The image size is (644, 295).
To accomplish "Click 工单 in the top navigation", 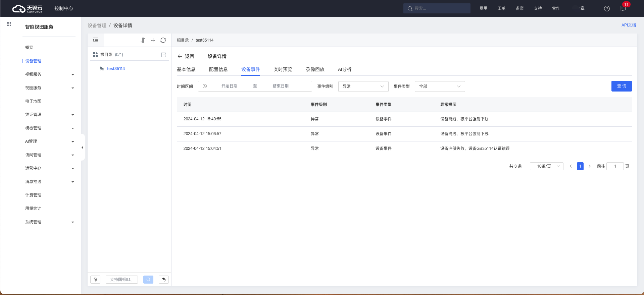I will [x=502, y=8].
